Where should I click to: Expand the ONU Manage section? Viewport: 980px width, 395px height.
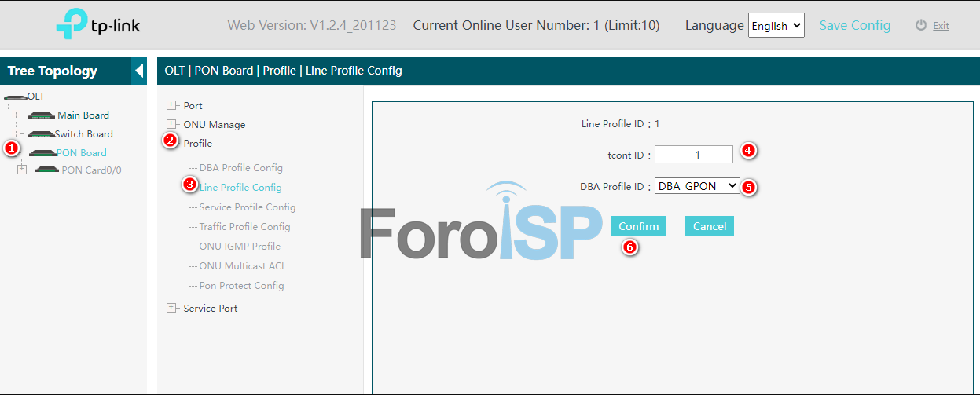point(171,124)
